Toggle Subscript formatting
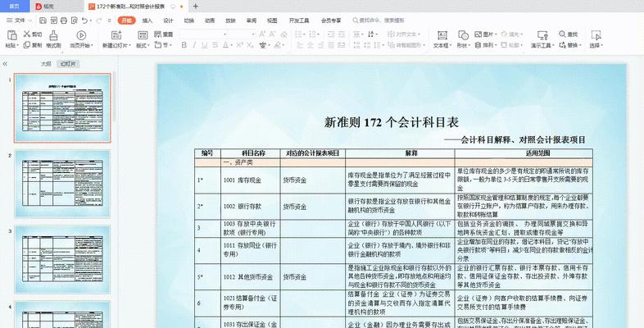Screen dimensions: 644x328 (250, 45)
